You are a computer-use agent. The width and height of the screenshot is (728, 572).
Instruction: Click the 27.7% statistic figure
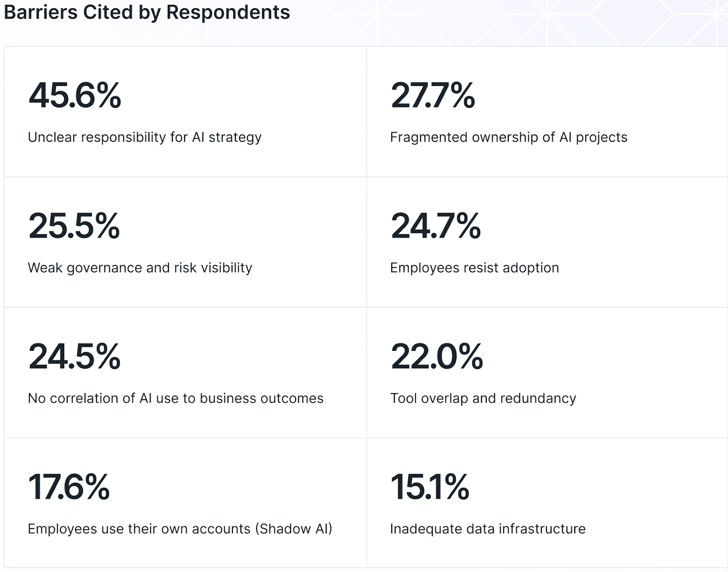(x=433, y=96)
